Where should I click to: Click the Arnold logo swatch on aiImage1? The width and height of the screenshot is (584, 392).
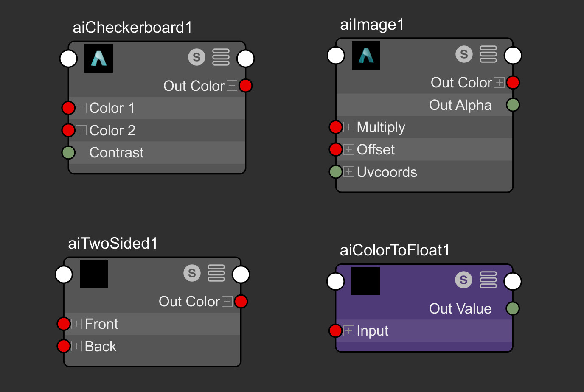[x=366, y=55]
